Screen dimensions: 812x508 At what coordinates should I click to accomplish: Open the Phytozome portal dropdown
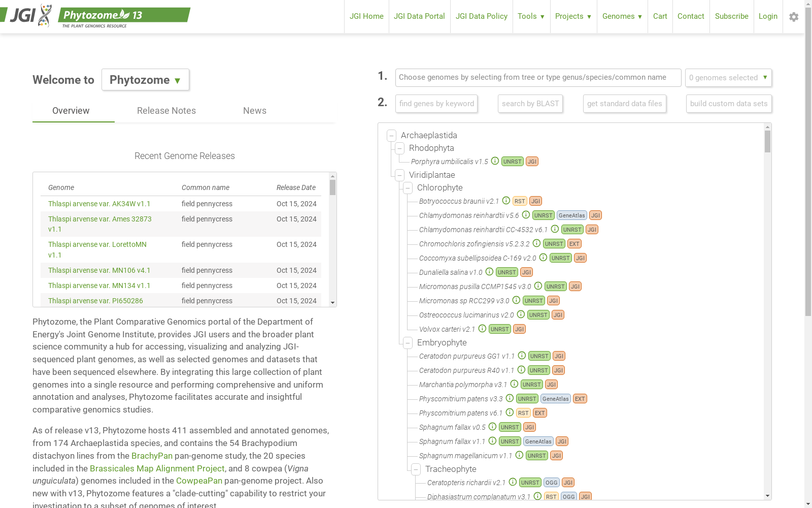coord(145,80)
